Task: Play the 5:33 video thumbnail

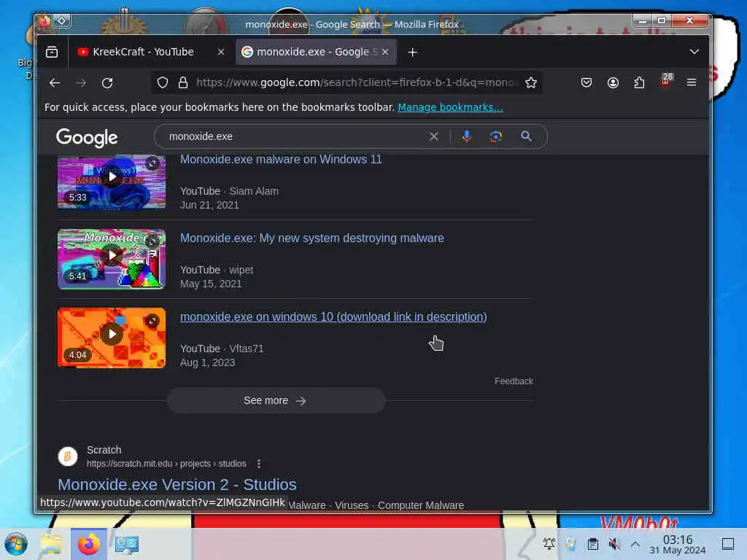Action: (112, 182)
